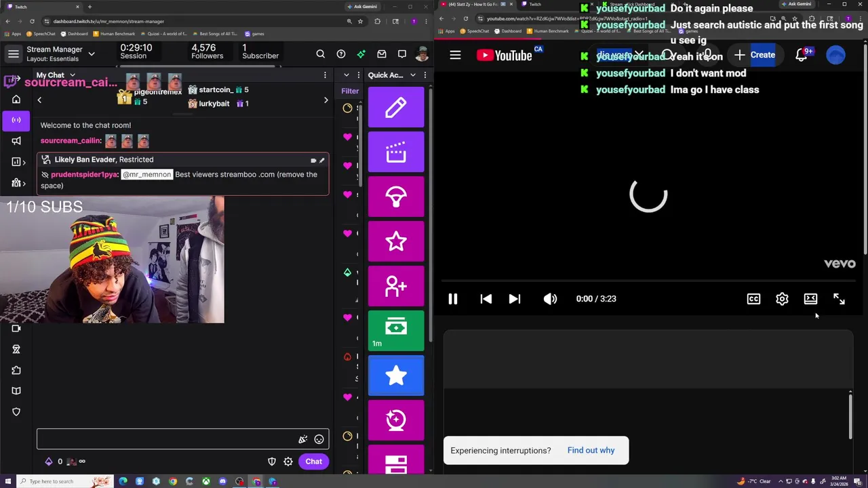Open YouTube video settings gear
The height and width of the screenshot is (488, 868).
(782, 299)
